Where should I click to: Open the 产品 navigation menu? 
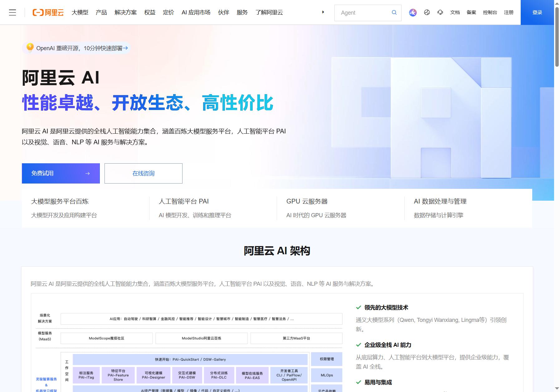101,12
